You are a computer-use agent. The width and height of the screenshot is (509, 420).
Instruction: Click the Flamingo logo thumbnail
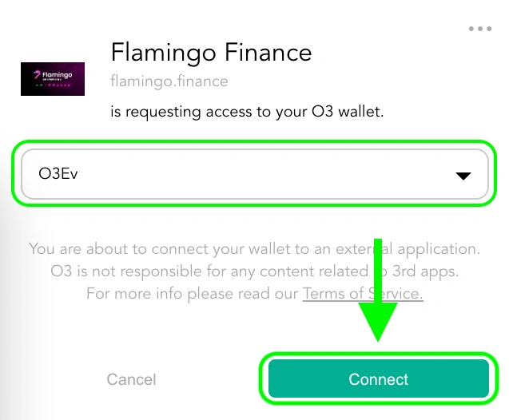point(53,79)
